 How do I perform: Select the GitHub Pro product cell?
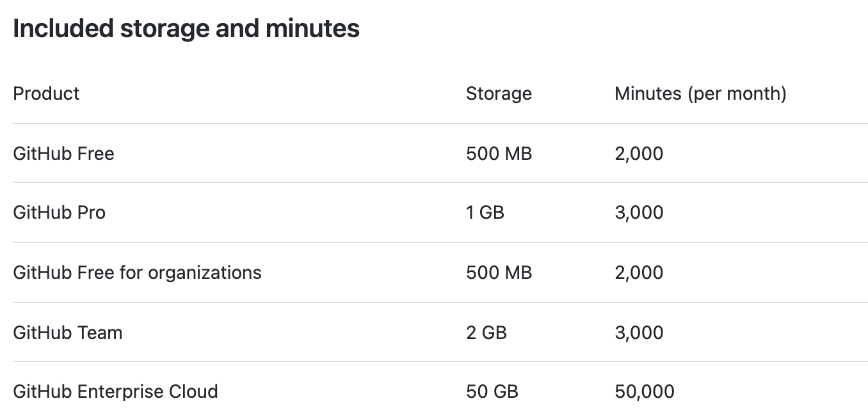point(59,212)
